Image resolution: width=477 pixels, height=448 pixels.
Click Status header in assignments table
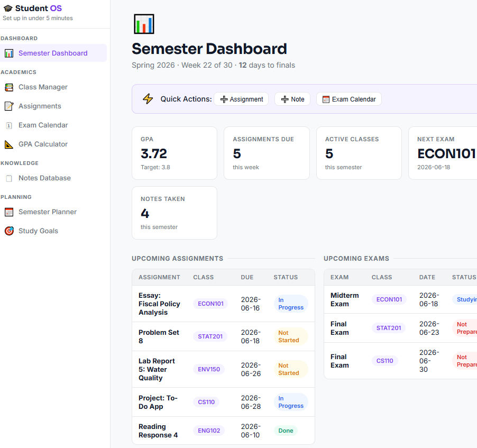286,278
